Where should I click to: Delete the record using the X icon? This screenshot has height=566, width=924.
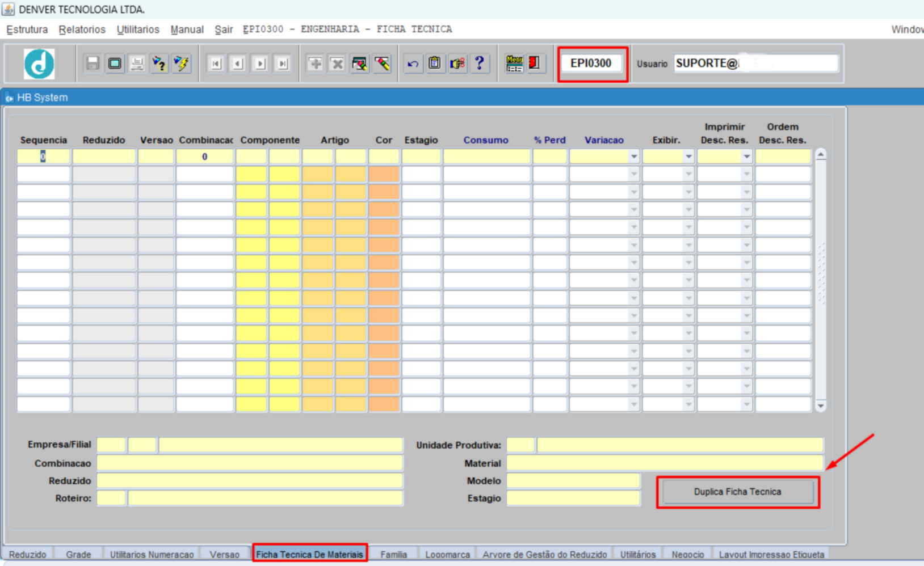[337, 64]
